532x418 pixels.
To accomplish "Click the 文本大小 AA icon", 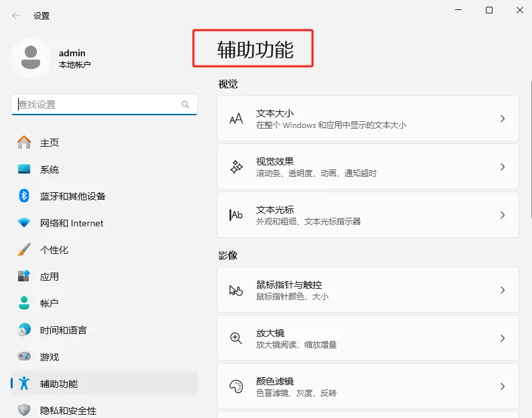I will 236,119.
